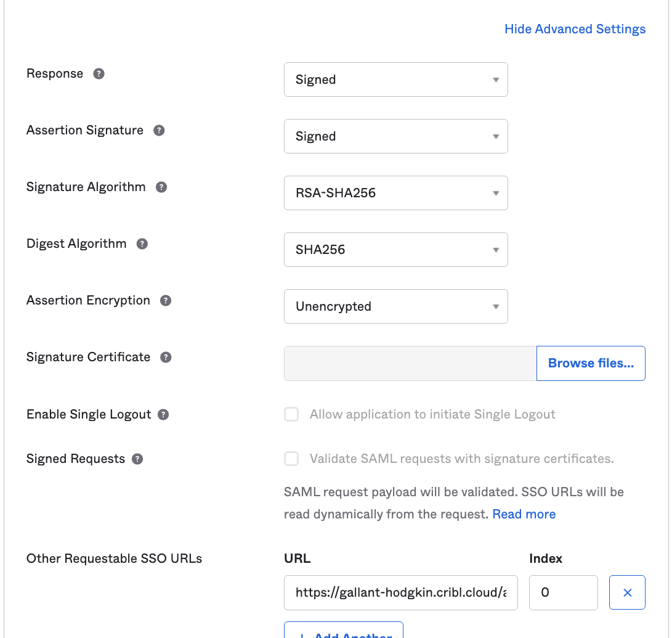Image resolution: width=672 pixels, height=638 pixels.
Task: Open the Assertion Encryption help icon
Action: coord(165,300)
